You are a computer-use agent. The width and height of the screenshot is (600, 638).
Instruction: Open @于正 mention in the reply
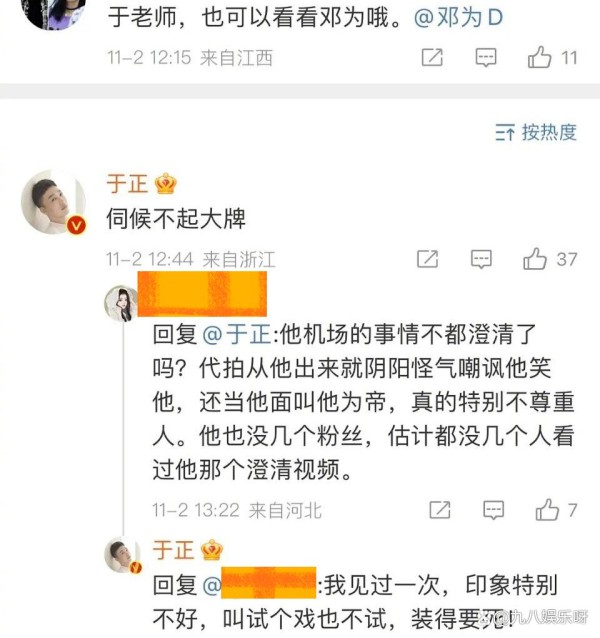click(237, 334)
